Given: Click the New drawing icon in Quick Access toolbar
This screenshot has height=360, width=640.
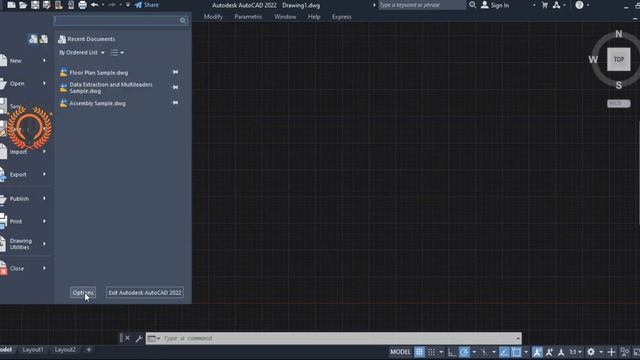Looking at the screenshot, I should [11, 5].
